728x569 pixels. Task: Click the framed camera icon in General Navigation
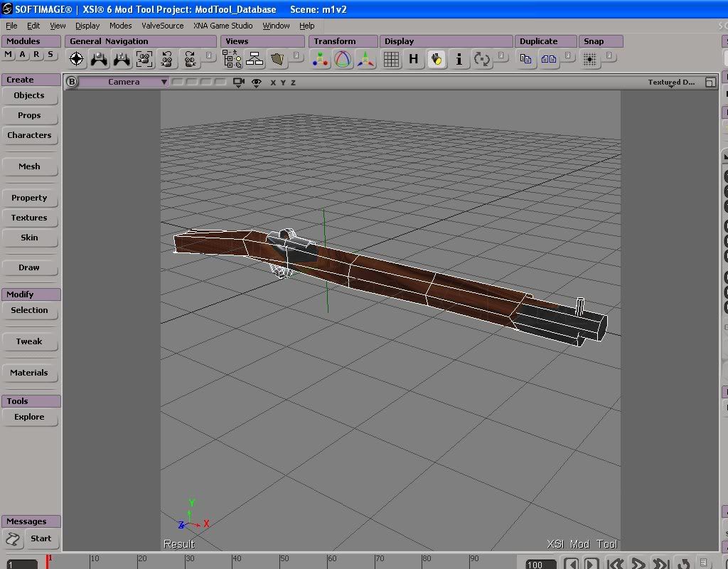144,59
